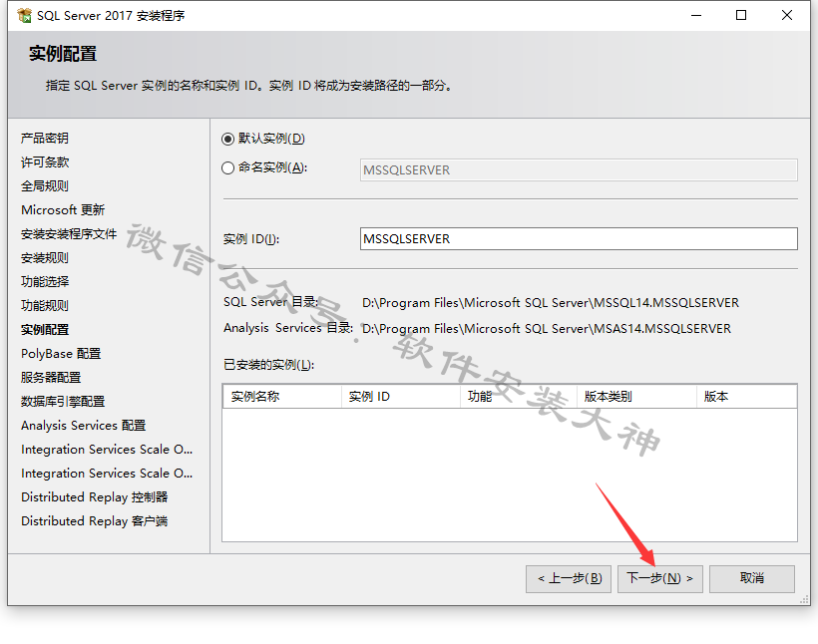
Task: Select the 命名实例 radio button
Action: [227, 167]
